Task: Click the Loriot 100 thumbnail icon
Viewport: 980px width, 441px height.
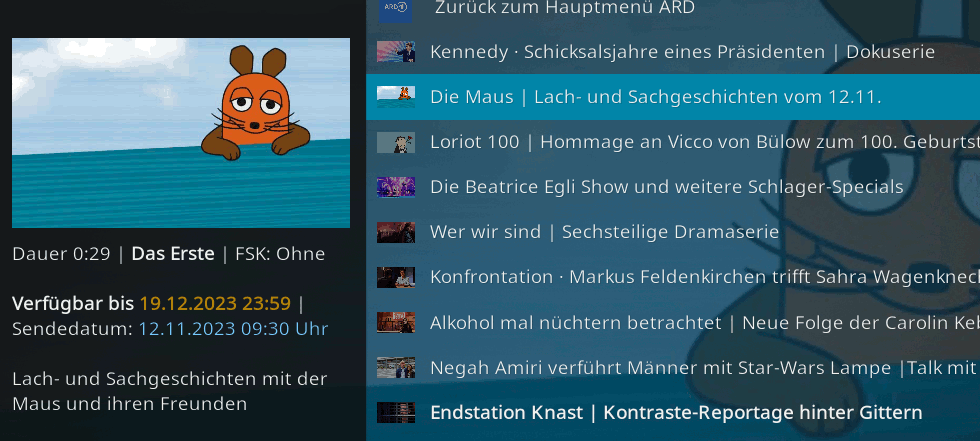Action: (396, 142)
